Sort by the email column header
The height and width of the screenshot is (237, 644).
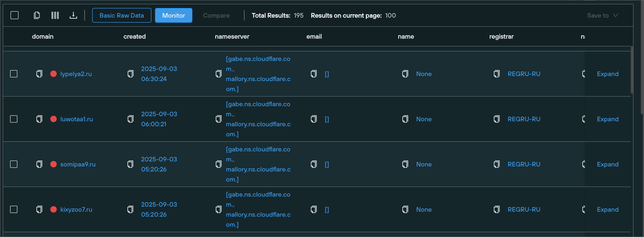click(x=314, y=36)
